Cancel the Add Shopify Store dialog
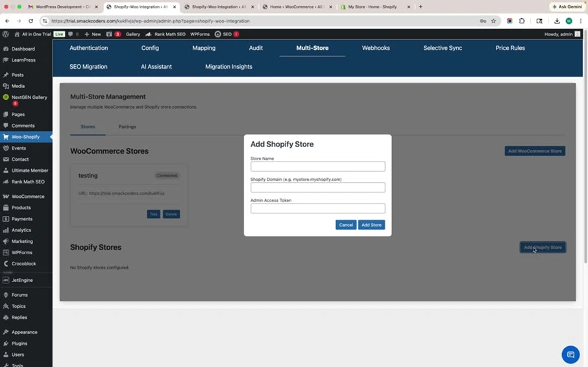This screenshot has height=367, width=588. coord(346,225)
